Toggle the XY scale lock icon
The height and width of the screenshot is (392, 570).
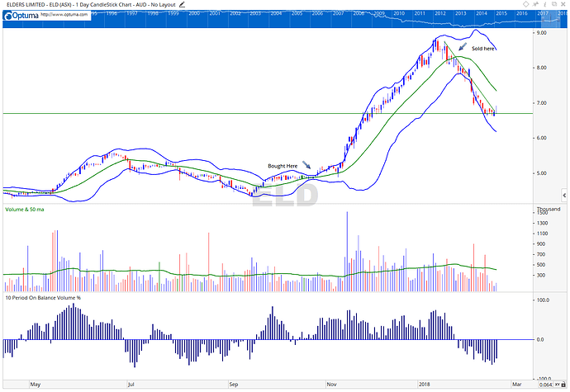coord(559,385)
